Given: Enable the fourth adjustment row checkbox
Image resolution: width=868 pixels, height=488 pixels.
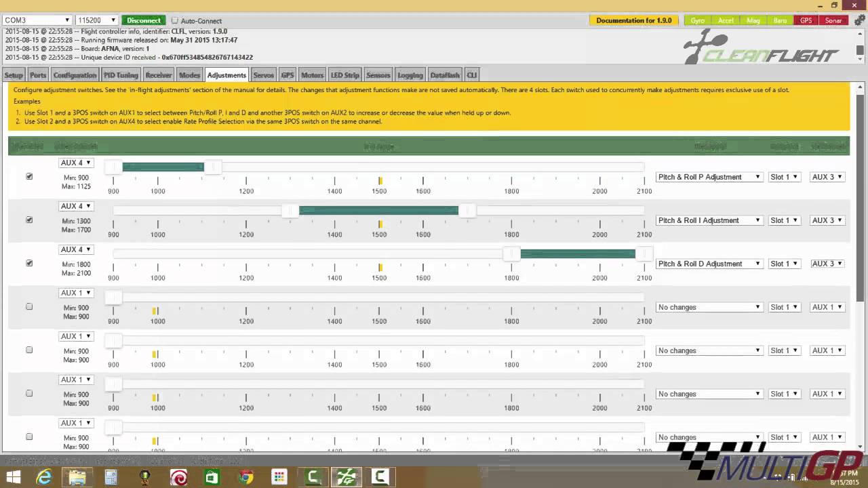Looking at the screenshot, I should (x=29, y=306).
